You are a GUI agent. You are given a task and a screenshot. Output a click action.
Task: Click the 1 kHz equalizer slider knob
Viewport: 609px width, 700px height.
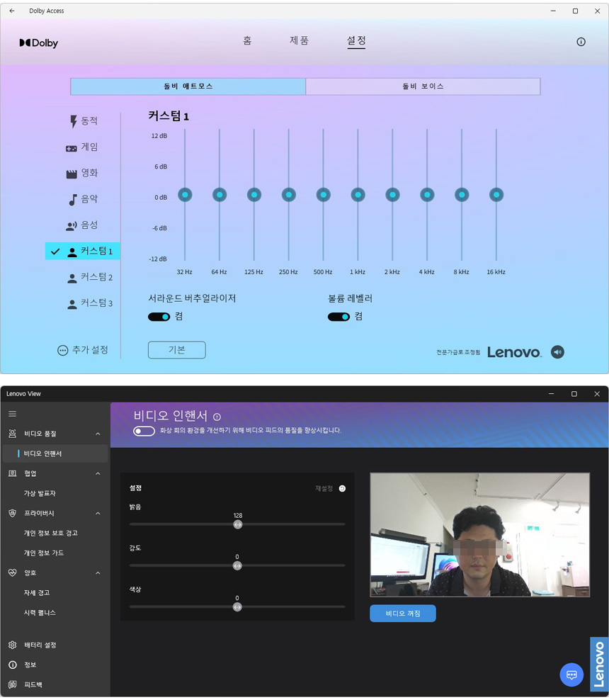click(x=358, y=195)
